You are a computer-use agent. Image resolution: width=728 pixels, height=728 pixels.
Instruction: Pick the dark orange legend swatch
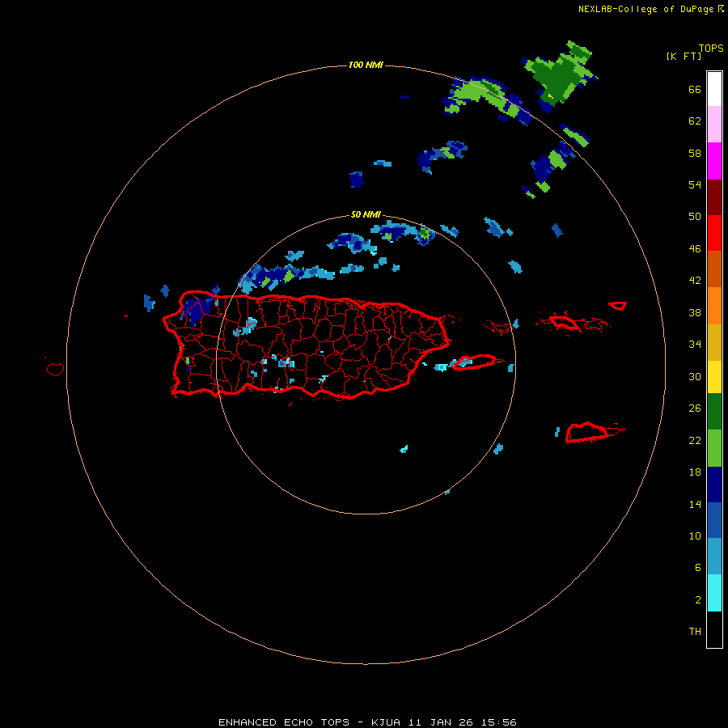(x=714, y=269)
